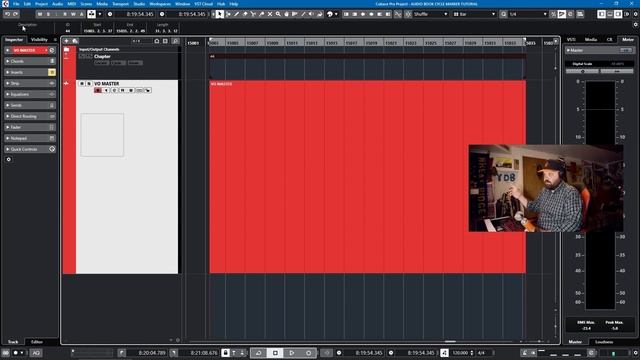Click the Record transport button
640x360 pixels.
[x=309, y=353]
